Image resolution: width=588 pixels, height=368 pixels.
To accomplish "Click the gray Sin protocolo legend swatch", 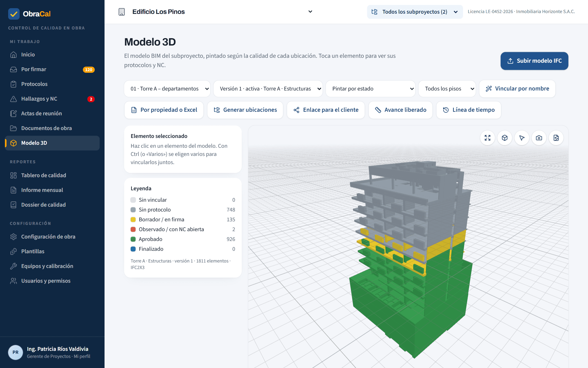I will coord(133,210).
